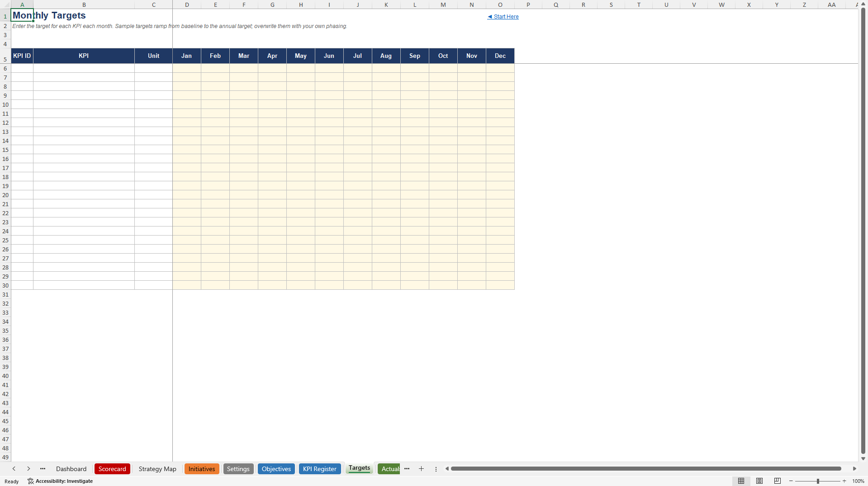Open the Scorecard sheet tab

[112, 469]
